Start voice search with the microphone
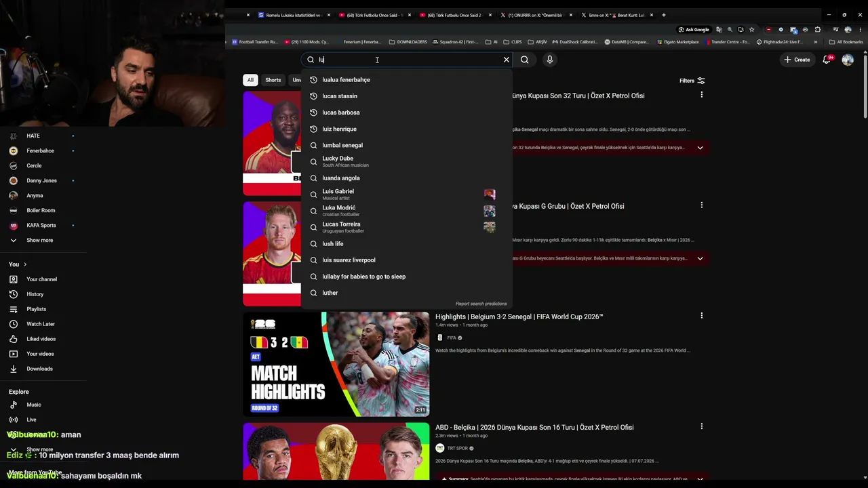 pos(550,60)
